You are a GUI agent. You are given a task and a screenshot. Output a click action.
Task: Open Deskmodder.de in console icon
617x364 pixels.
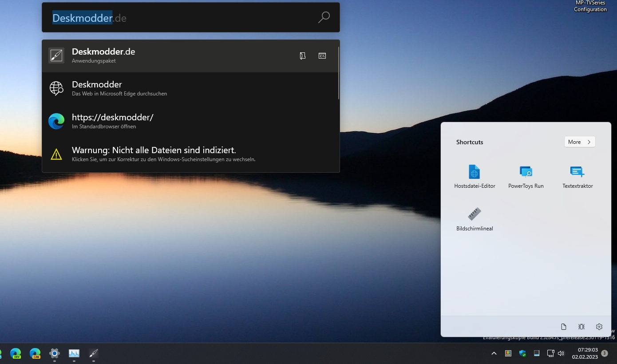click(322, 56)
